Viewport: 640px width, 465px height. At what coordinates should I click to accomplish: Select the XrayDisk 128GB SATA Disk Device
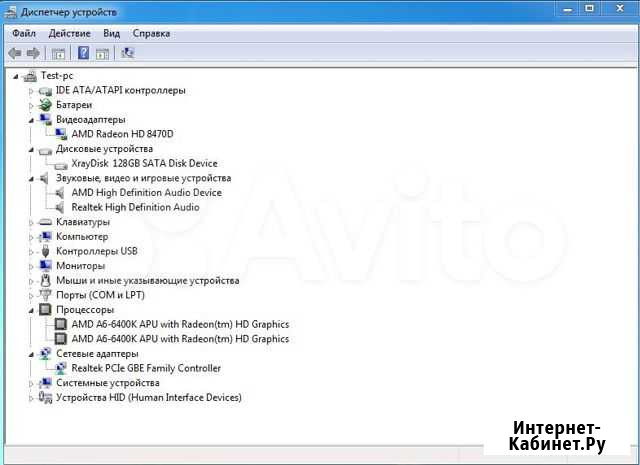coord(144,163)
